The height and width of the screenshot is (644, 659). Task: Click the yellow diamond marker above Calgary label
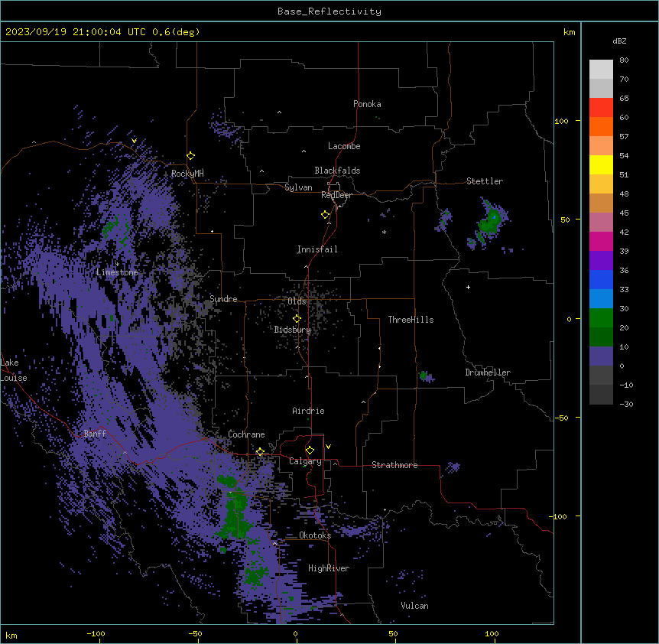pos(310,450)
